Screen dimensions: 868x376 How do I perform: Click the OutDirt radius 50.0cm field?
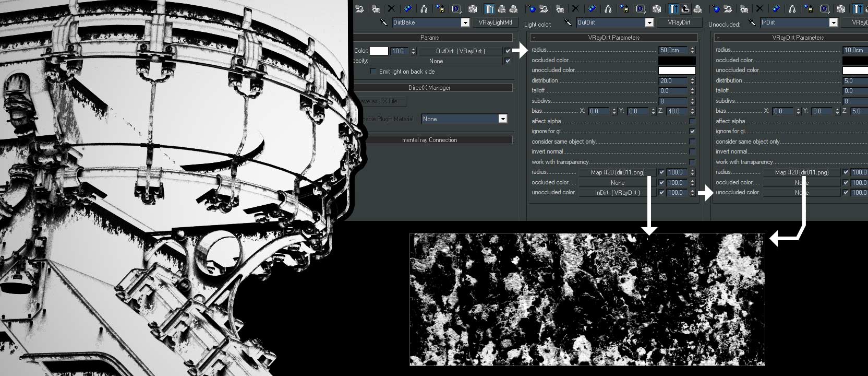[672, 50]
